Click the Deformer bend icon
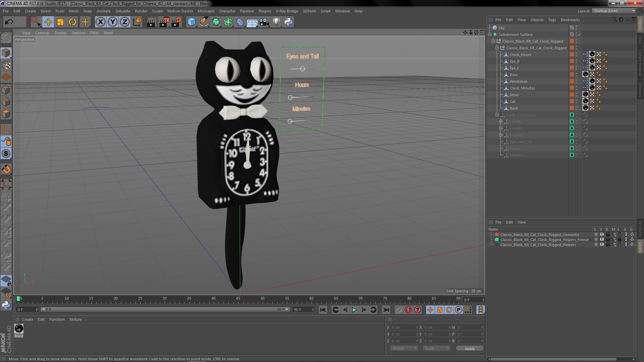Image resolution: width=644 pixels, height=362 pixels. point(240,22)
